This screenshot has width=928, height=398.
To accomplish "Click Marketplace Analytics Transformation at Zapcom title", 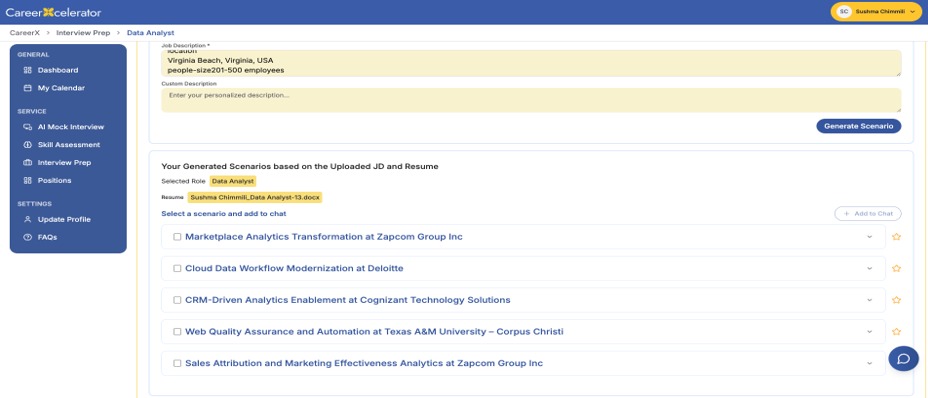I will [x=324, y=236].
